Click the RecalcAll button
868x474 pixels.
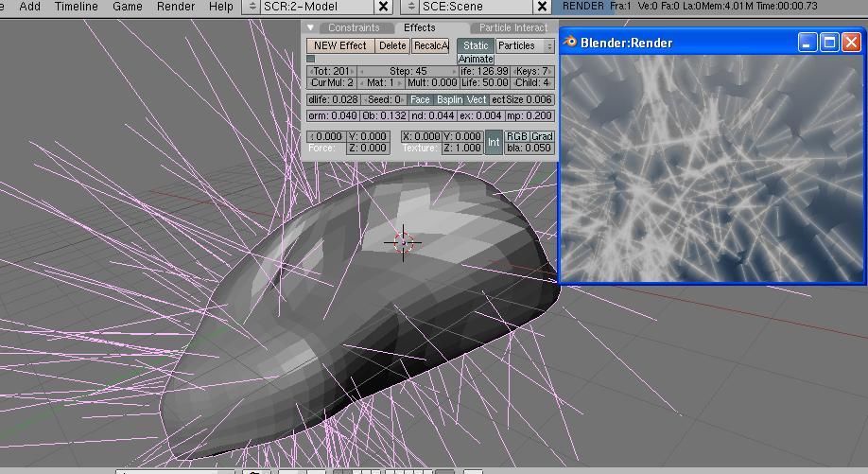point(430,46)
